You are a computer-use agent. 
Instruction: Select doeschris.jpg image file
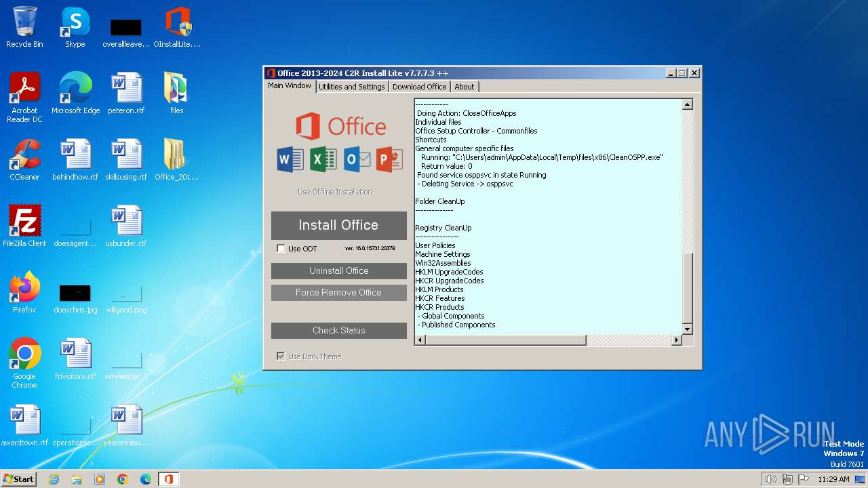click(x=75, y=298)
